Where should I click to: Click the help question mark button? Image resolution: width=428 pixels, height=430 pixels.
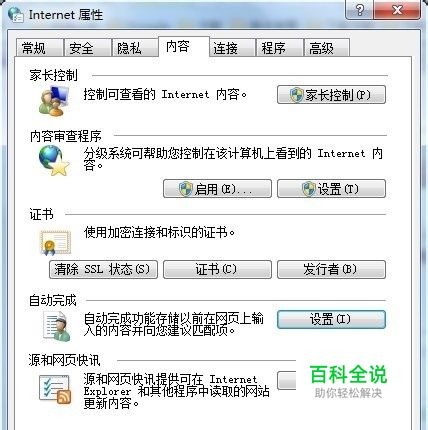pos(360,10)
